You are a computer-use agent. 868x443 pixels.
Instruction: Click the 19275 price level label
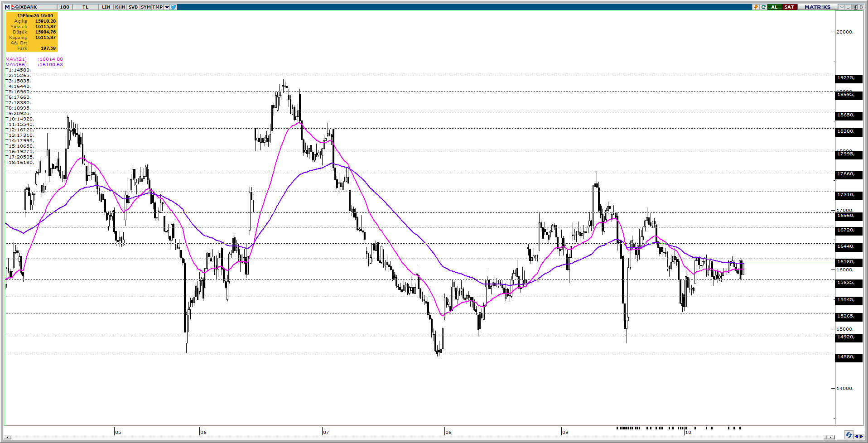tap(849, 78)
